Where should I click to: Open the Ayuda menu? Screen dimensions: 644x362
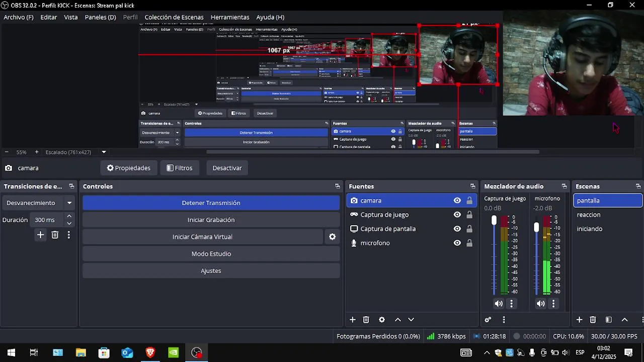click(x=270, y=17)
